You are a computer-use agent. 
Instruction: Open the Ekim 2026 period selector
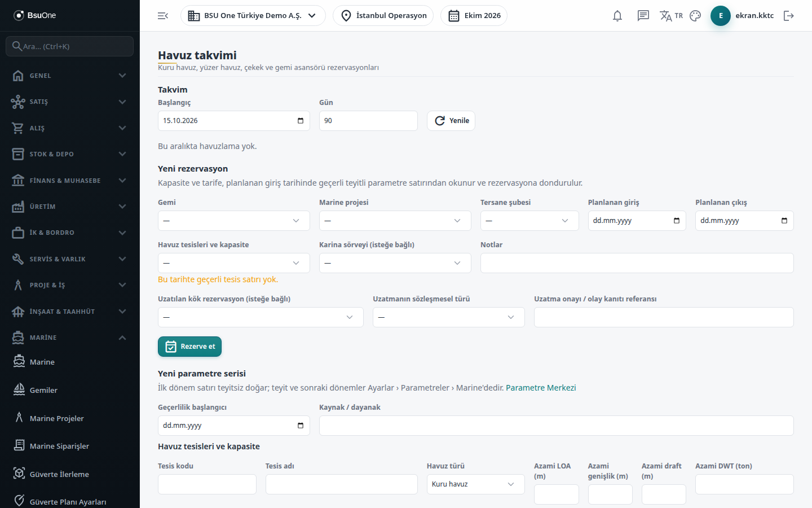pyautogui.click(x=474, y=16)
